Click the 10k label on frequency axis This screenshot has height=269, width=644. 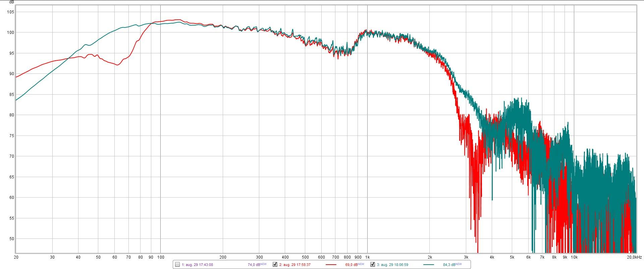coord(574,257)
